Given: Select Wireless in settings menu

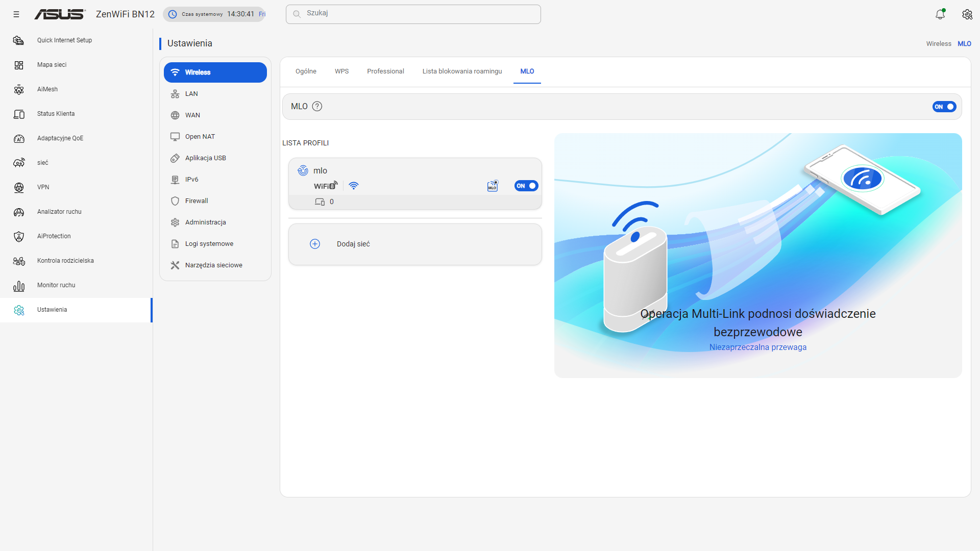Looking at the screenshot, I should (x=215, y=72).
